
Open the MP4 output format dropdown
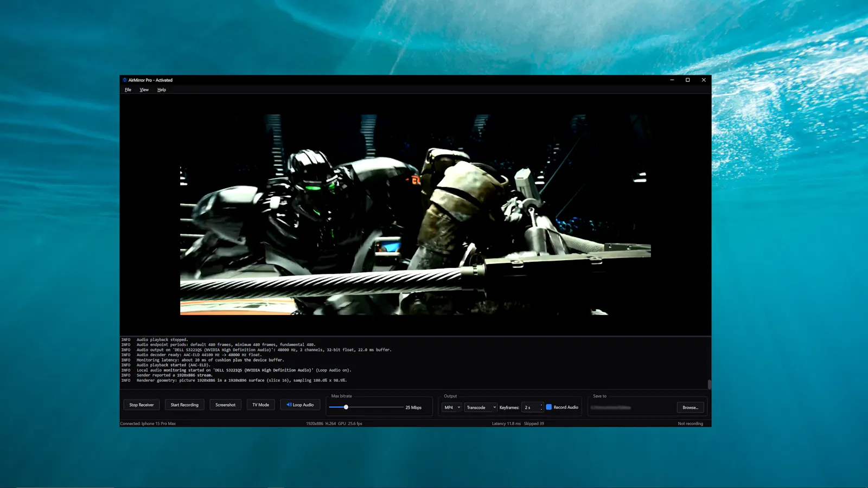(451, 407)
